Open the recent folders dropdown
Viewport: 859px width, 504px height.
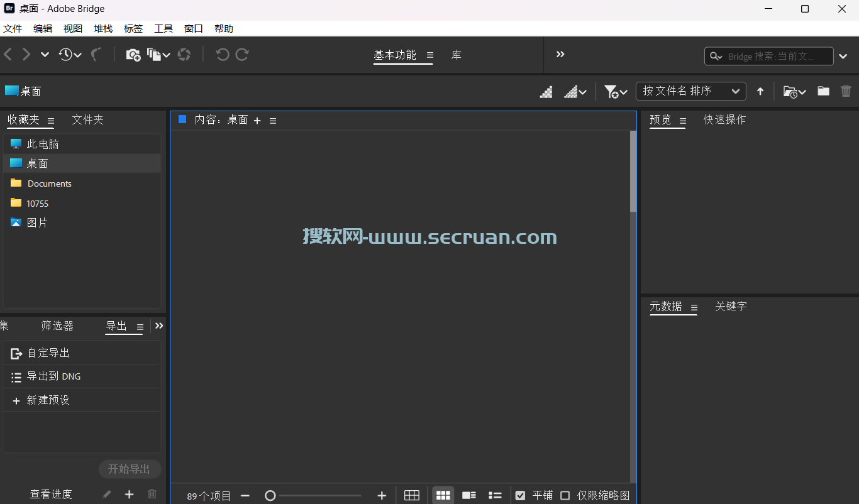point(795,92)
